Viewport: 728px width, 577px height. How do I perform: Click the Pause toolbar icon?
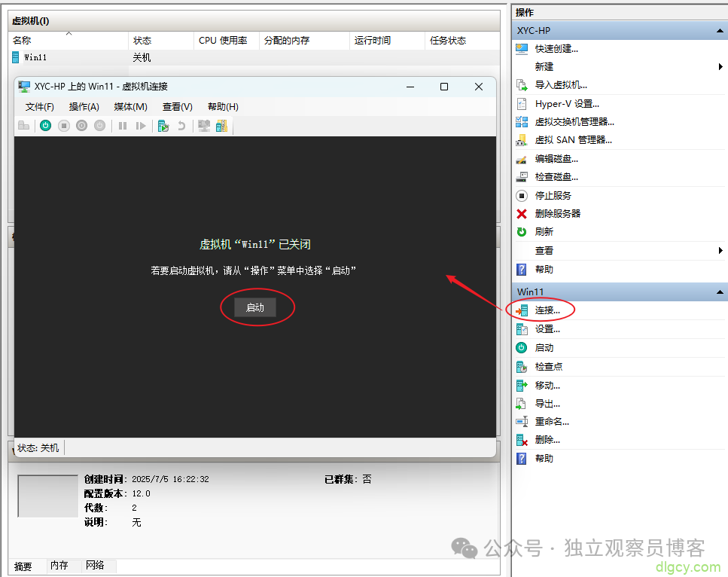[123, 125]
